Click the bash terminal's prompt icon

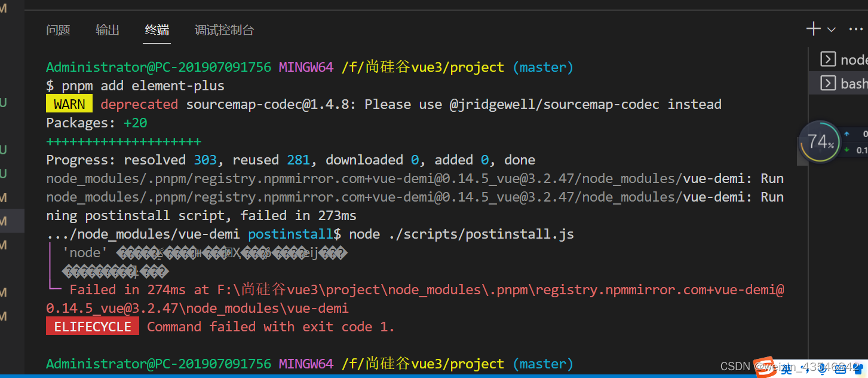point(827,83)
